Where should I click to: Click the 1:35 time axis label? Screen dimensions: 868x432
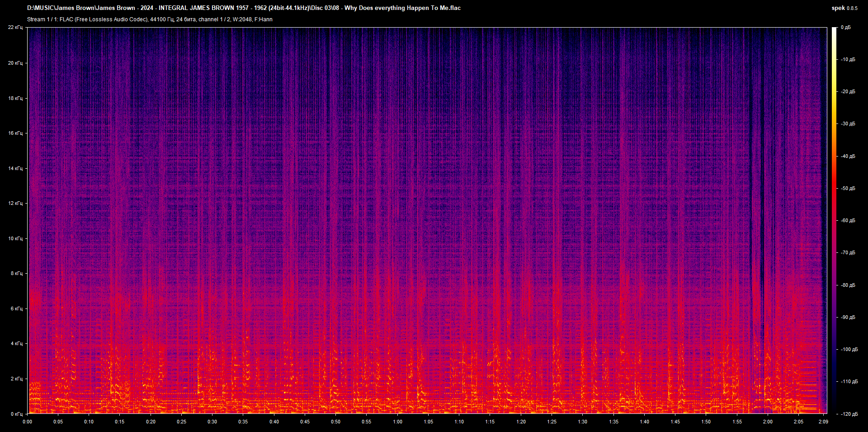613,422
